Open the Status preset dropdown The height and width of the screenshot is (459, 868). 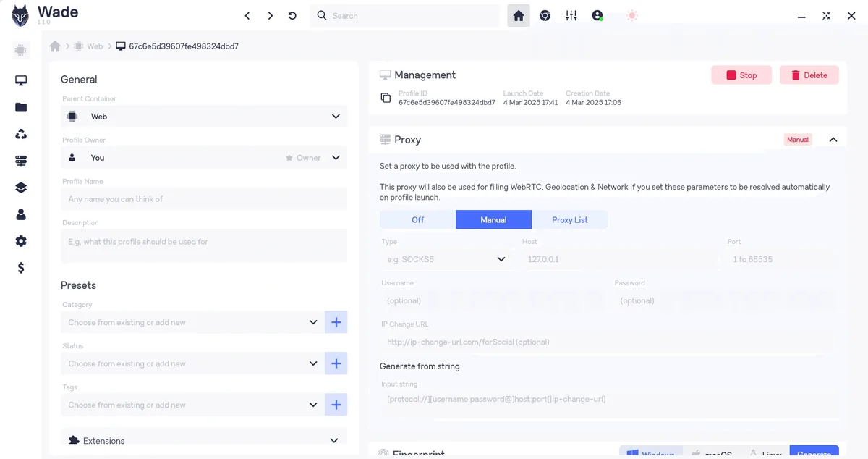click(192, 363)
